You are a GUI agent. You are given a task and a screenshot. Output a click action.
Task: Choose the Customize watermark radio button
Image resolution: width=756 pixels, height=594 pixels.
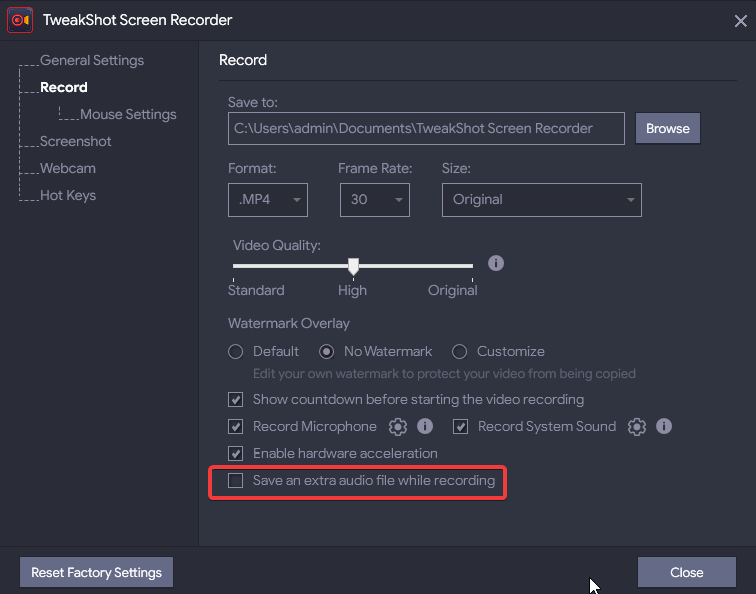[x=460, y=352]
